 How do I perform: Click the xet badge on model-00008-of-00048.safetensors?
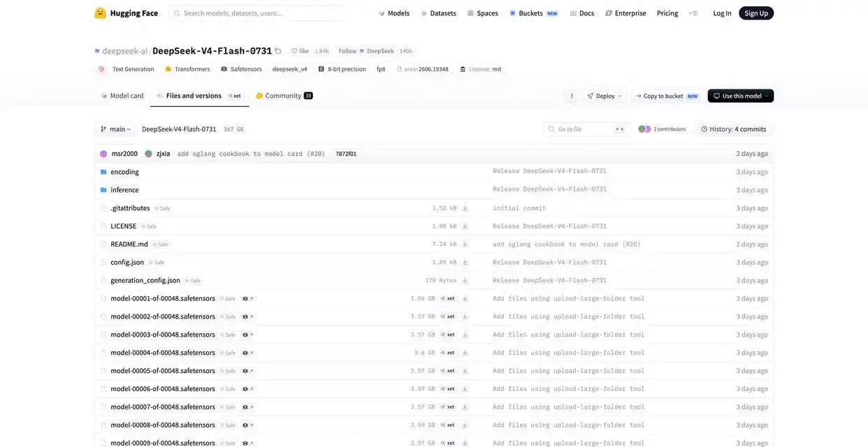[447, 425]
